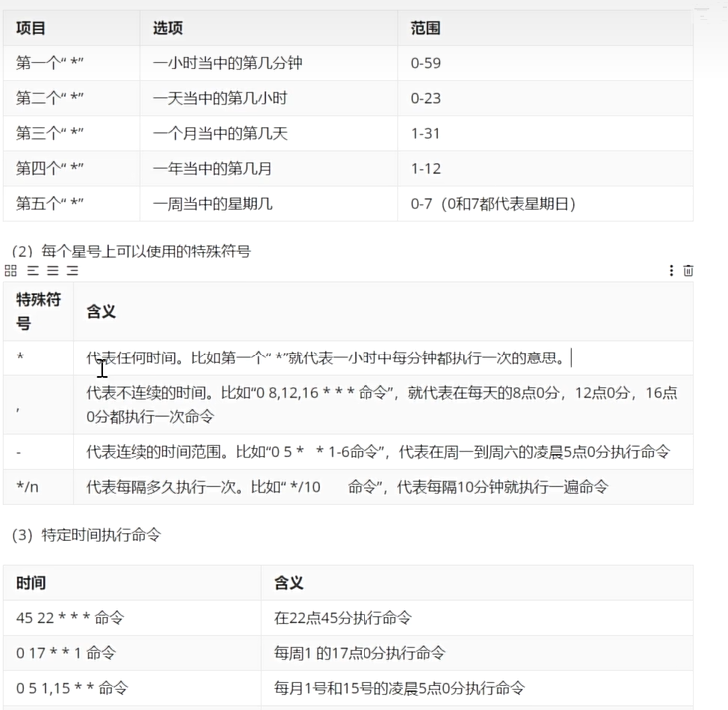Click the "代表连续的时间范围" description cell
Screen dimensions: 728x710
pyautogui.click(x=383, y=452)
